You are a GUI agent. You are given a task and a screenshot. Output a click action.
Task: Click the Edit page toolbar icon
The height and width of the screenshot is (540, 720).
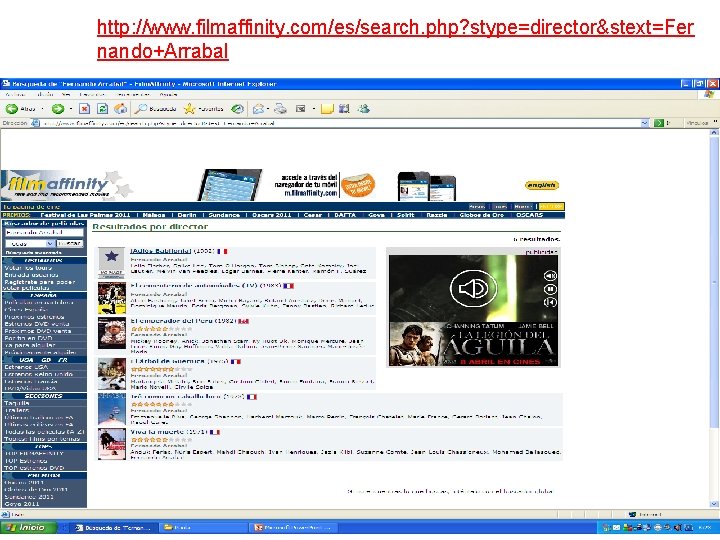[301, 109]
